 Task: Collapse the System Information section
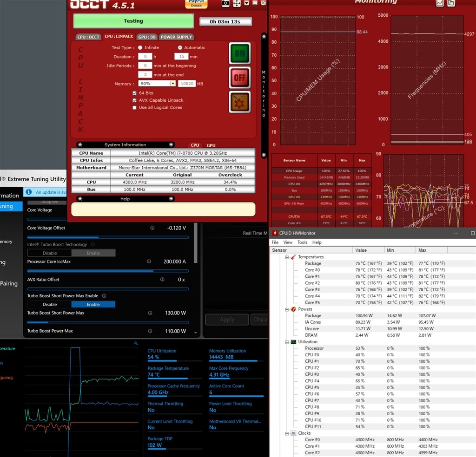[x=171, y=144]
